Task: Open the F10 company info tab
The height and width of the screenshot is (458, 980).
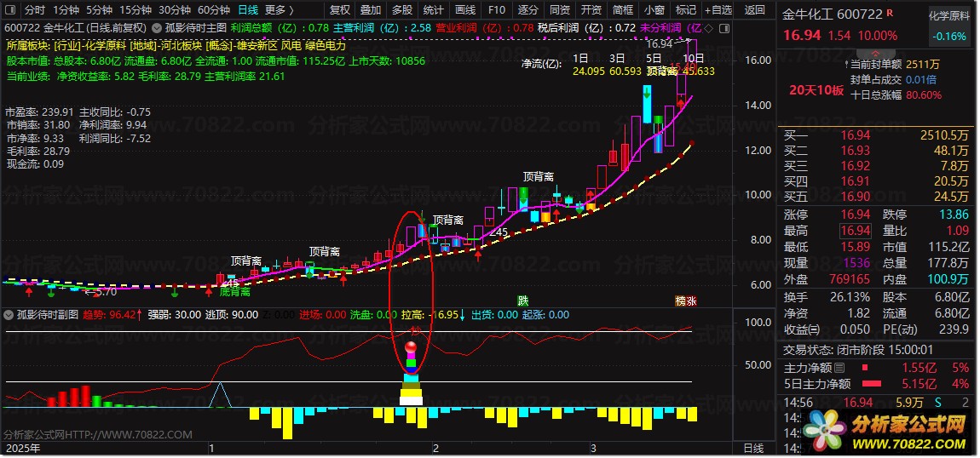Action: click(497, 10)
